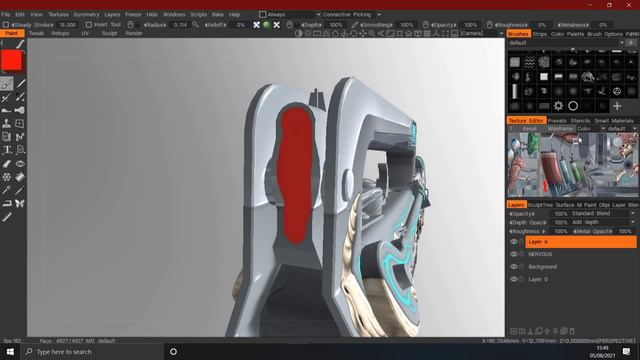This screenshot has height=360, width=640.
Task: Hide the NERVOUS layer with its eye icon
Action: [x=514, y=254]
